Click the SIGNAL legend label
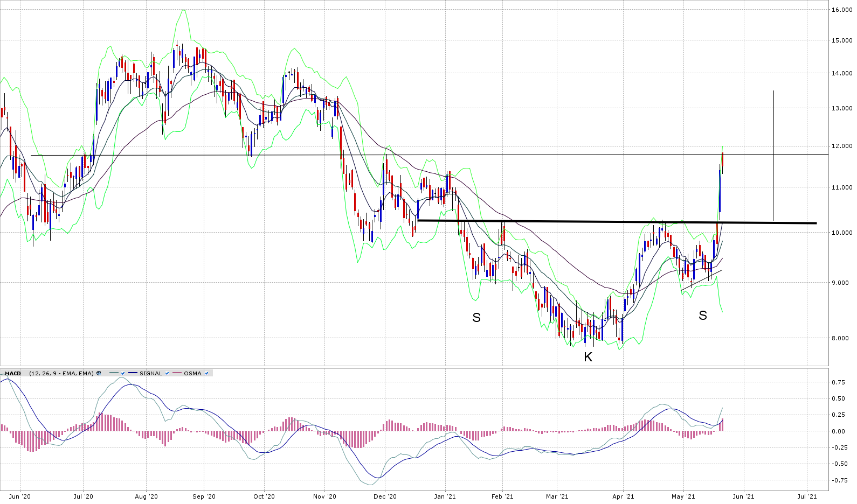857x504 pixels. click(x=151, y=373)
